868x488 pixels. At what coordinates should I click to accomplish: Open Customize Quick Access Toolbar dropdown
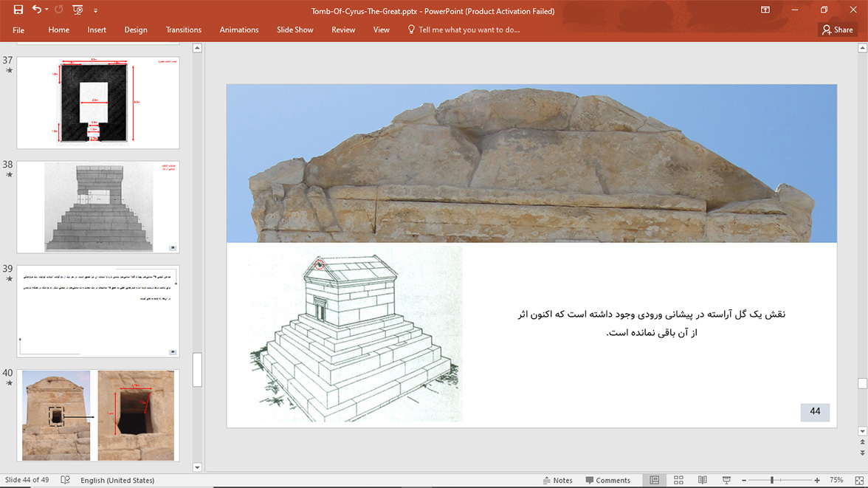95,11
